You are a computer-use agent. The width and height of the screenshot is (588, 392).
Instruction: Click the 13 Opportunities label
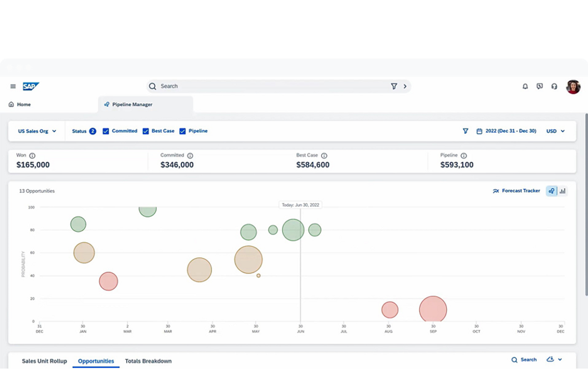coord(37,191)
